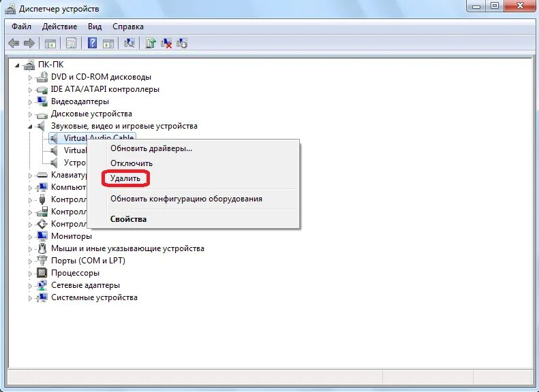Collapse Звуковые, видео и игровые устройства
The height and width of the screenshot is (392, 539).
coord(30,127)
